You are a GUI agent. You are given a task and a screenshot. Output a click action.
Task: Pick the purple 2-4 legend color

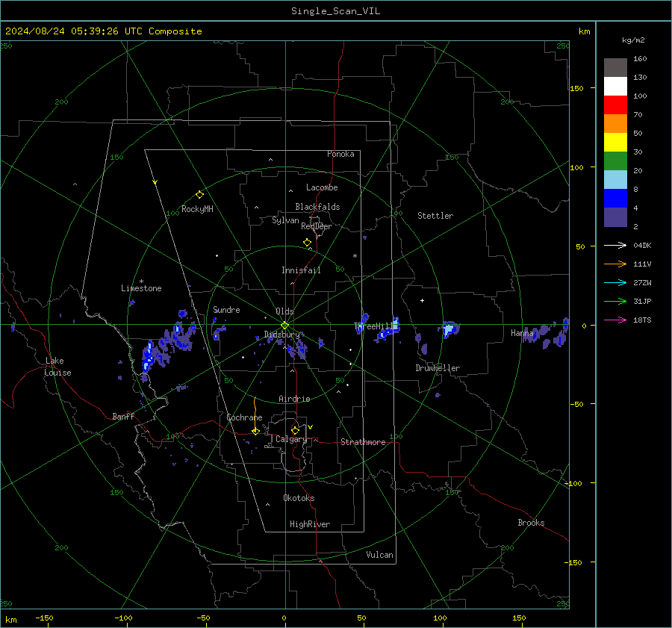(615, 217)
